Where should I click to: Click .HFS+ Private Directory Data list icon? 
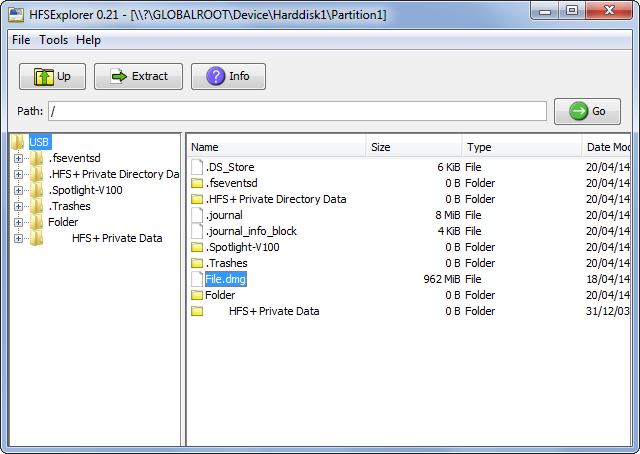click(x=197, y=199)
